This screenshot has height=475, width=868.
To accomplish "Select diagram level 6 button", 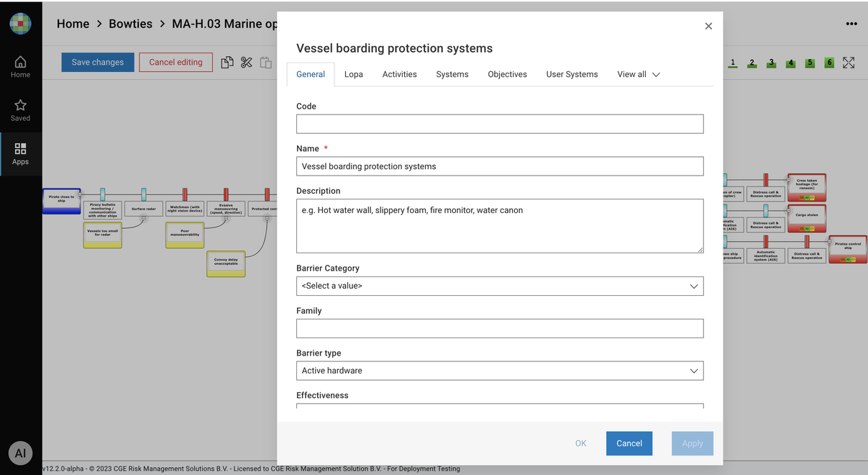I will pos(829,63).
